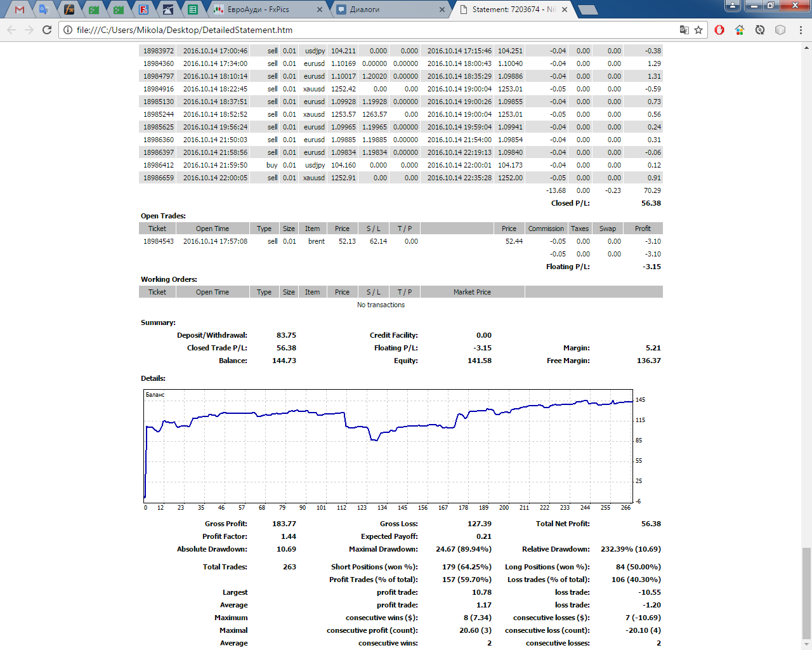Click the Free Margin value 136.37
This screenshot has height=650, width=812.
coord(649,361)
